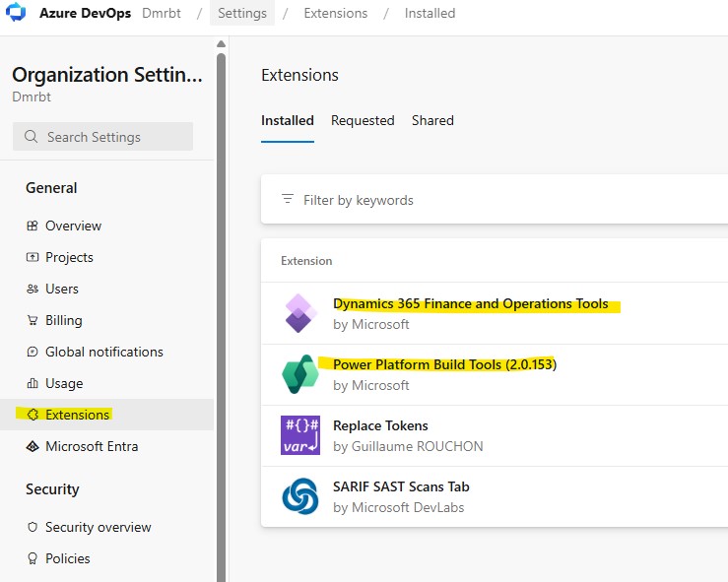The height and width of the screenshot is (582, 728).
Task: Click the Microsoft Entra icon
Action: (33, 446)
